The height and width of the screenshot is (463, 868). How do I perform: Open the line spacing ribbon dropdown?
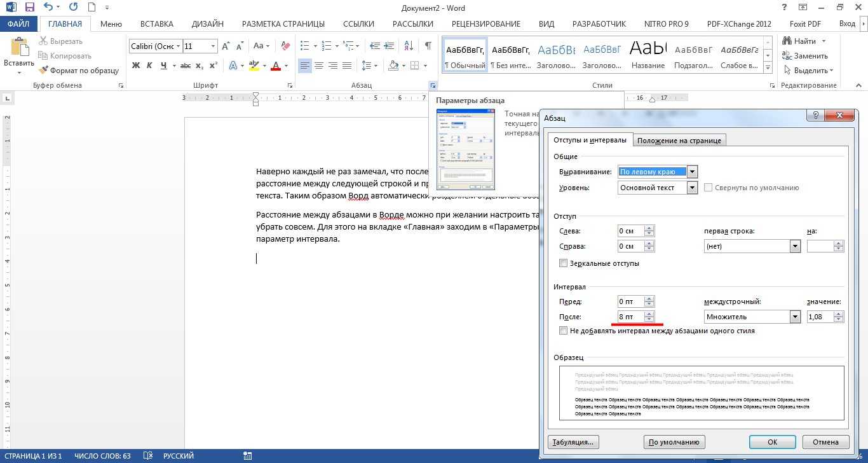point(369,66)
